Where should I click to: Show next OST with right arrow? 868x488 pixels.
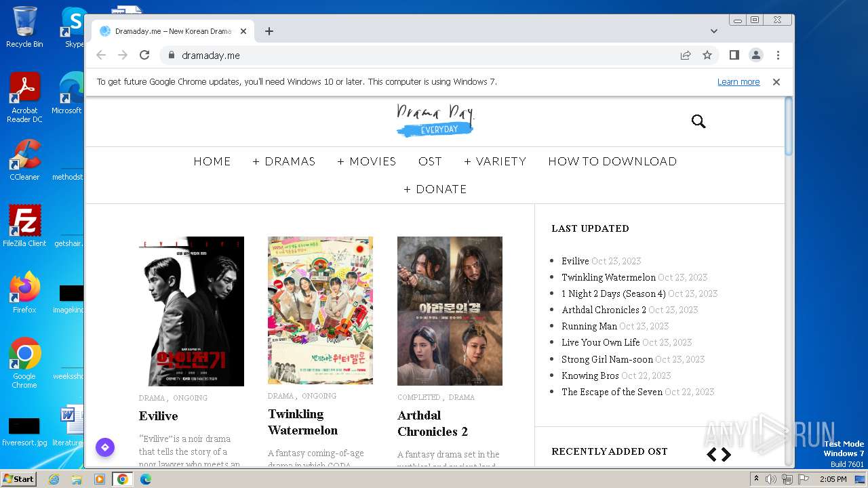[726, 455]
